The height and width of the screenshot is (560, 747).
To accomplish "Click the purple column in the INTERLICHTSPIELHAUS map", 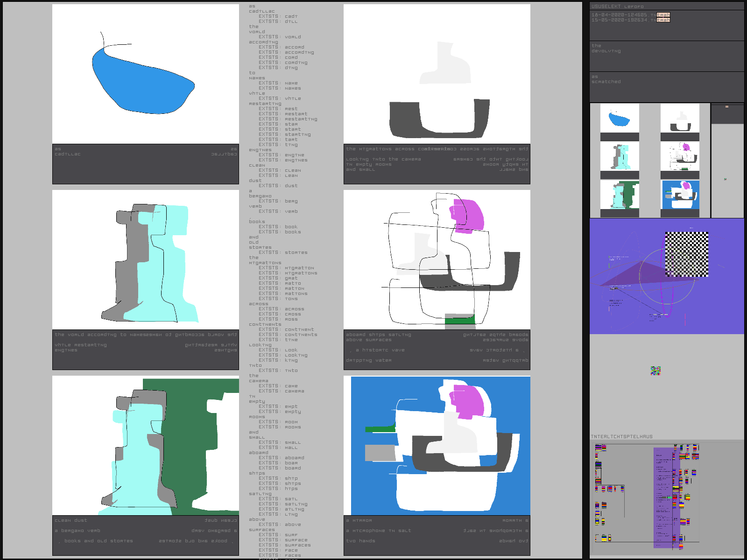I will pos(663,497).
